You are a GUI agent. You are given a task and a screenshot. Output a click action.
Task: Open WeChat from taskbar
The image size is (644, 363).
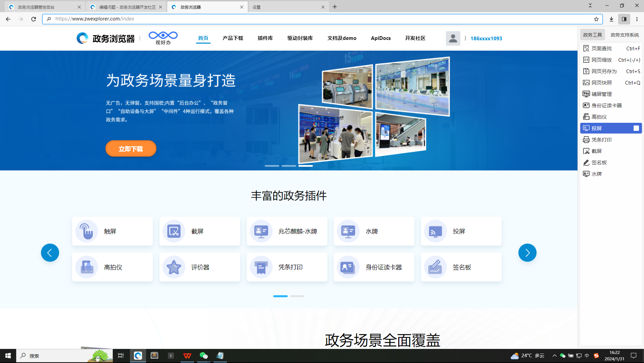pos(203,356)
